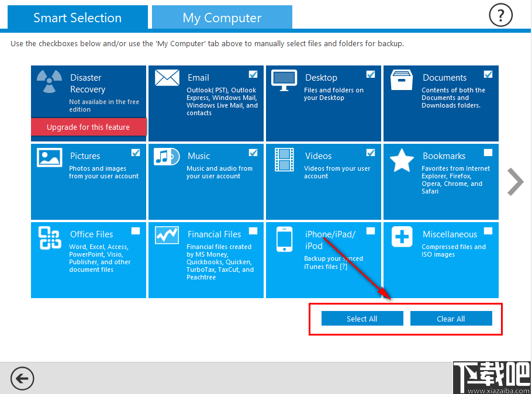Click the Documents tile description text
Viewport: 532px width, 394px height.
(x=453, y=98)
